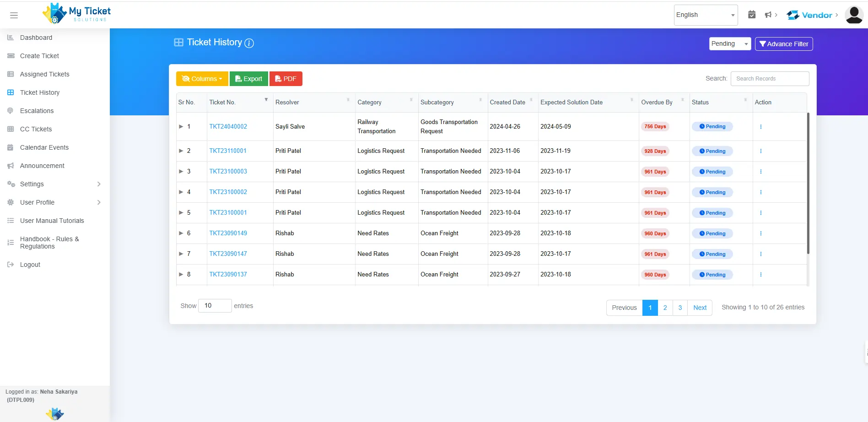Open Handbook - Rules & Regulations
The height and width of the screenshot is (422, 868).
(x=49, y=243)
